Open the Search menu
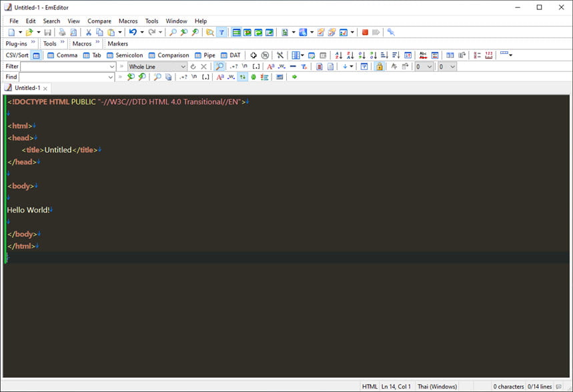The width and height of the screenshot is (573, 392). pos(51,21)
